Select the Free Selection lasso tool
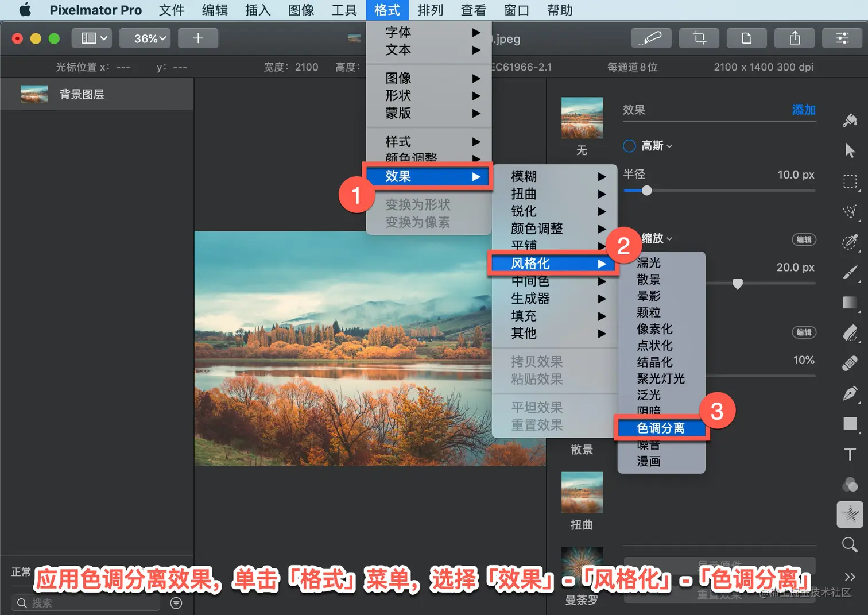This screenshot has height=615, width=868. pos(850,211)
